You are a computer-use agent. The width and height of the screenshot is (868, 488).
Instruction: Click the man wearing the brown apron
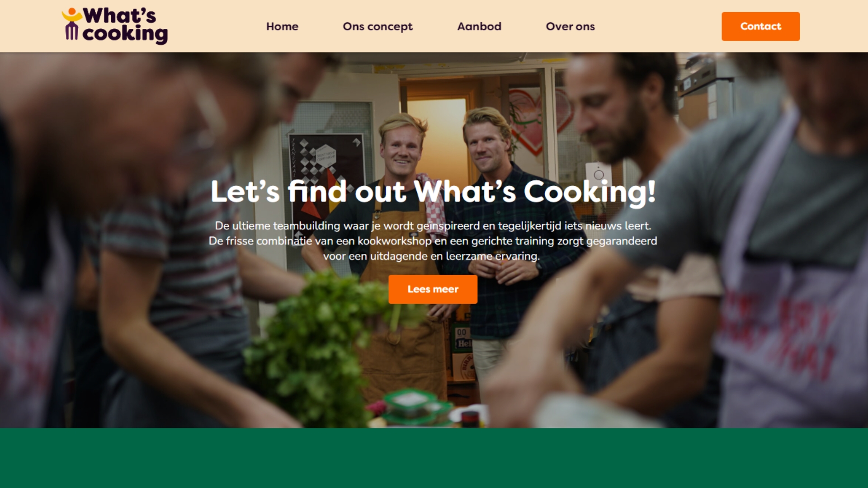click(400, 253)
